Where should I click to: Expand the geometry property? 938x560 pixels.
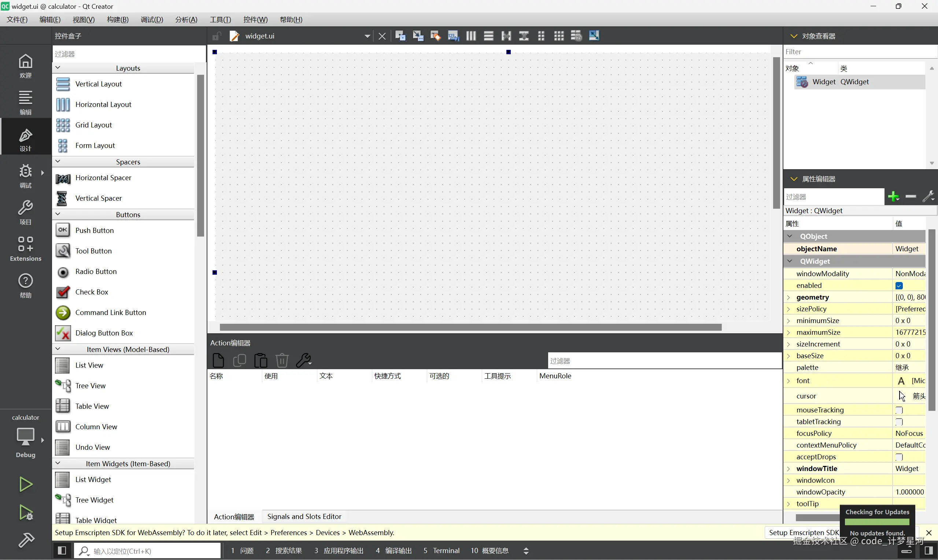789,297
